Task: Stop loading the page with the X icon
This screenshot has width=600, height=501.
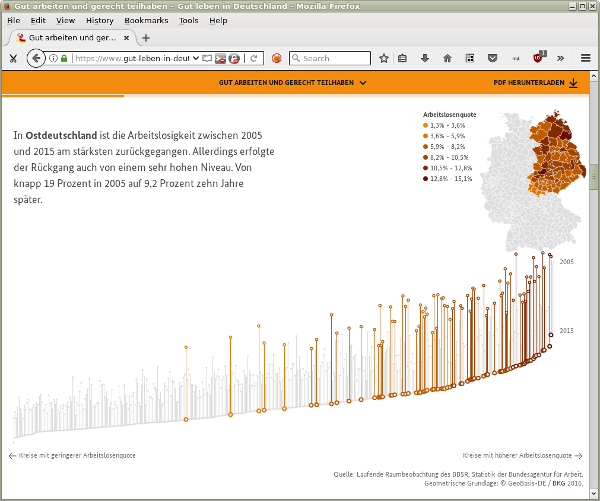Action: (x=13, y=59)
